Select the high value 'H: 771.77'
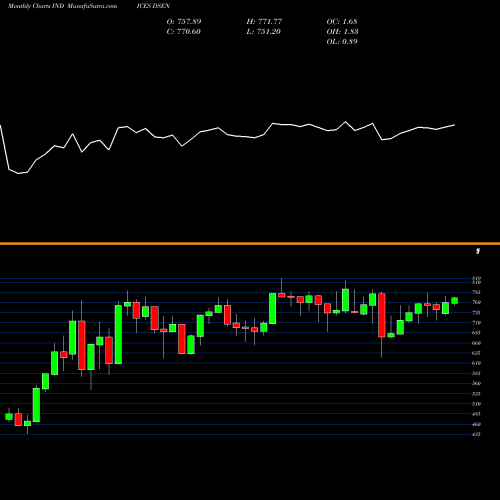The height and width of the screenshot is (500, 500). pyautogui.click(x=264, y=22)
